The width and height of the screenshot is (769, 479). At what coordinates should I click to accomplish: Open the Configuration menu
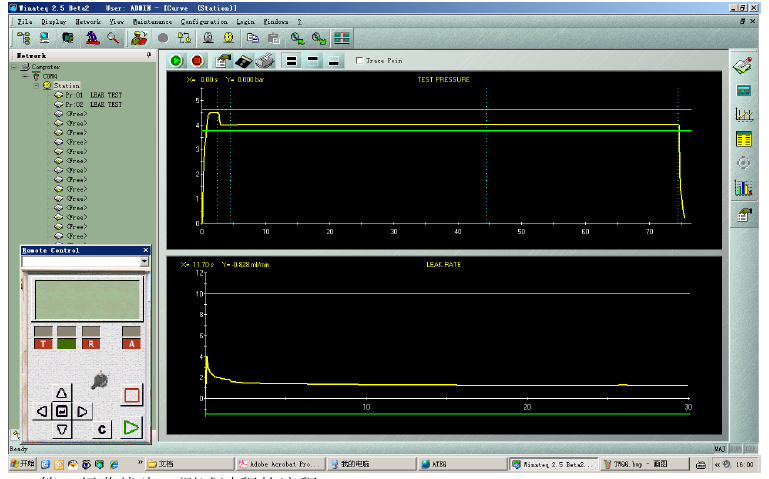click(x=204, y=20)
